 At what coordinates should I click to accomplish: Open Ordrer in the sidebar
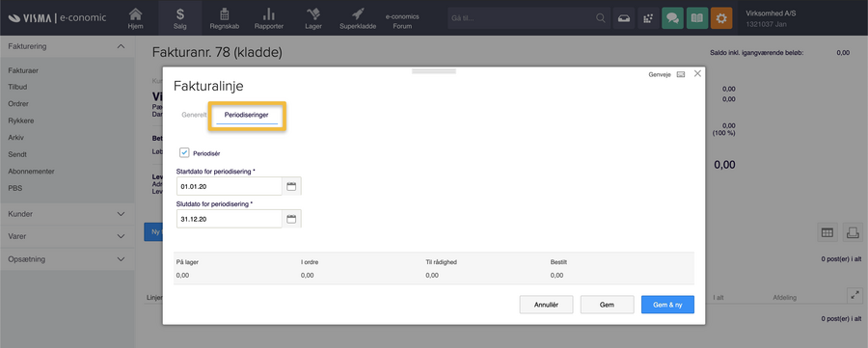(18, 103)
